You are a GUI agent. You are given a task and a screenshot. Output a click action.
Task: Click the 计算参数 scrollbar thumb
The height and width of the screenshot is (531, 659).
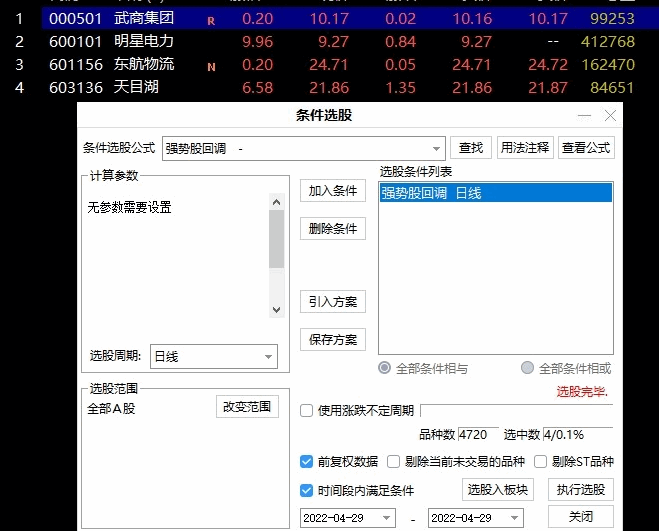[x=277, y=239]
